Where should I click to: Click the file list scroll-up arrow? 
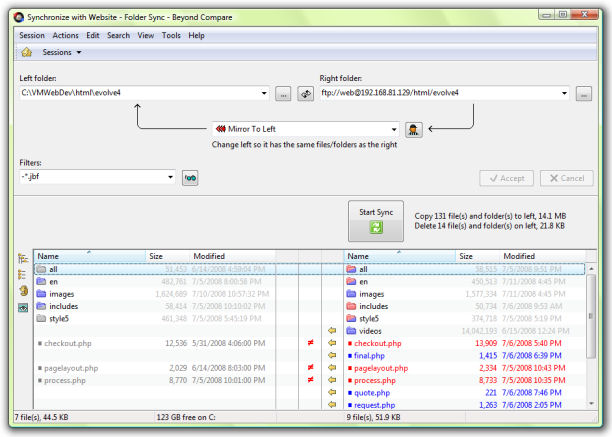tap(591, 269)
